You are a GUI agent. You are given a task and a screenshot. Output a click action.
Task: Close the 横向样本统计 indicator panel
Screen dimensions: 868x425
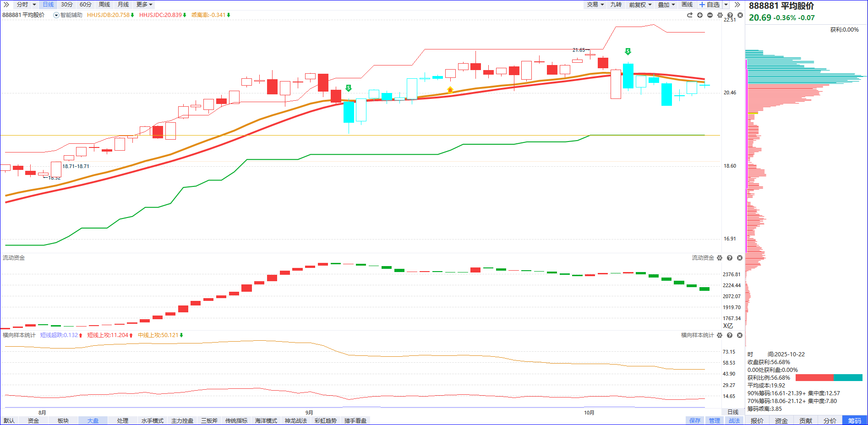pos(740,335)
